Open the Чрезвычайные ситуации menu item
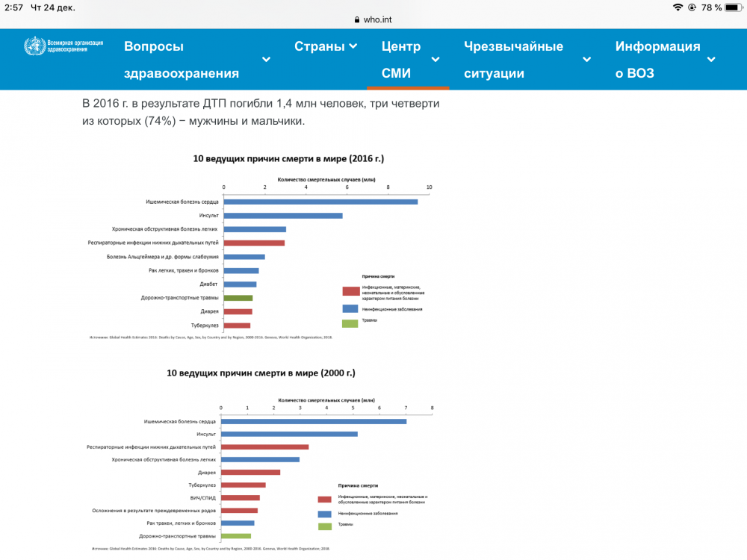Viewport: 747px width, 560px height. pos(513,60)
